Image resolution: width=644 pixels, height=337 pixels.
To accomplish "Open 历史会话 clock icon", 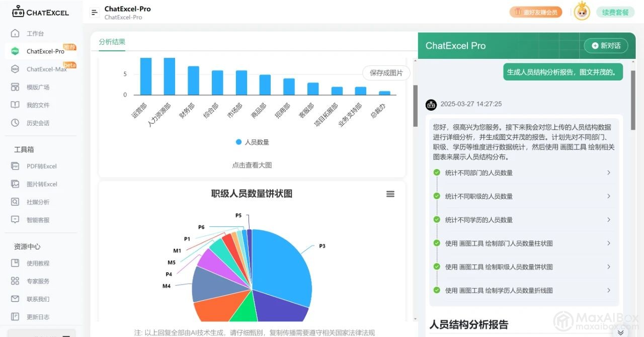I will [15, 123].
